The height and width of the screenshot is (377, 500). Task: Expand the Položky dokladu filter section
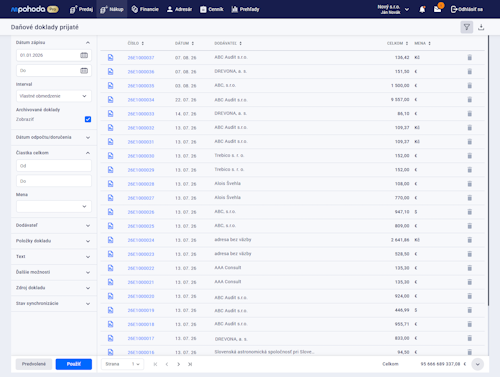tap(53, 241)
